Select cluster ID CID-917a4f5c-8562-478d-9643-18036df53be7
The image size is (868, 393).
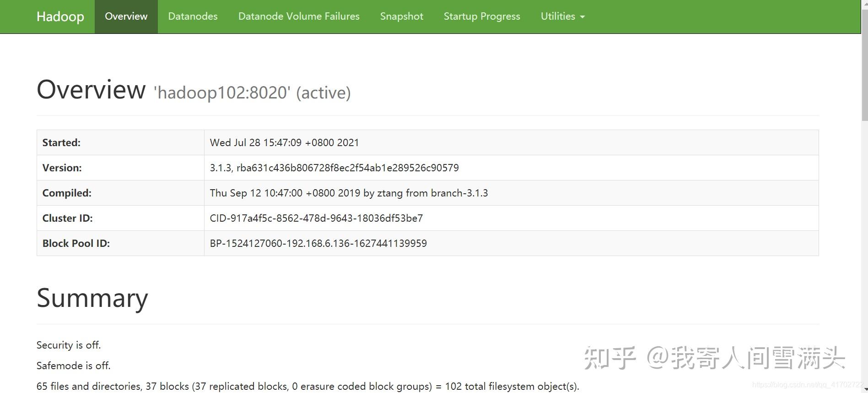pos(316,218)
